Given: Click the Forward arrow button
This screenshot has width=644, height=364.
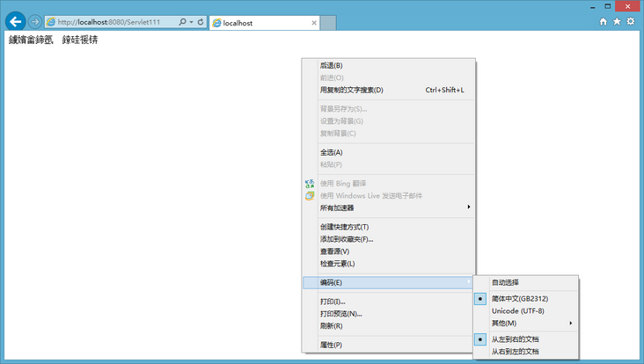Looking at the screenshot, I should tap(35, 22).
